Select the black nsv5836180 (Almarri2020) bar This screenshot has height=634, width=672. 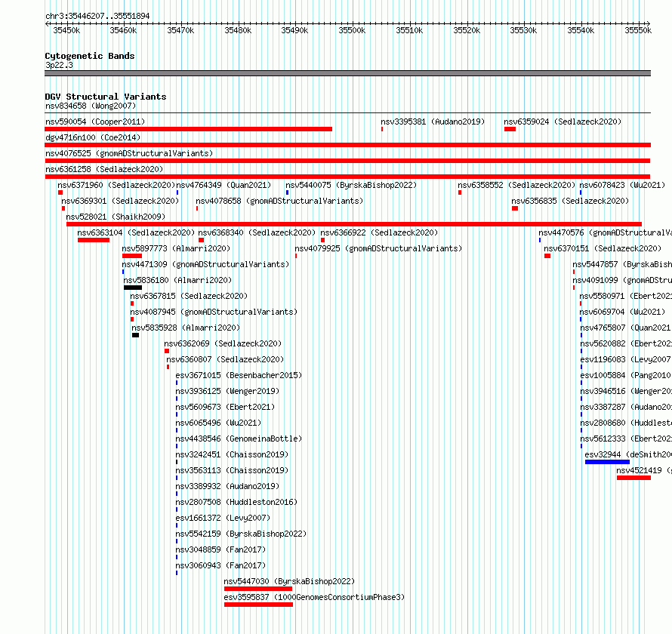[133, 288]
